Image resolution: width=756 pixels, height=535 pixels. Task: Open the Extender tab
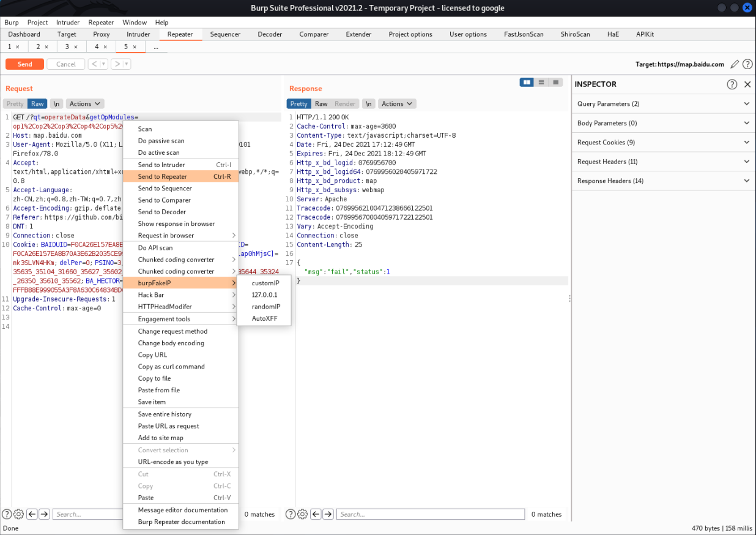click(x=358, y=34)
